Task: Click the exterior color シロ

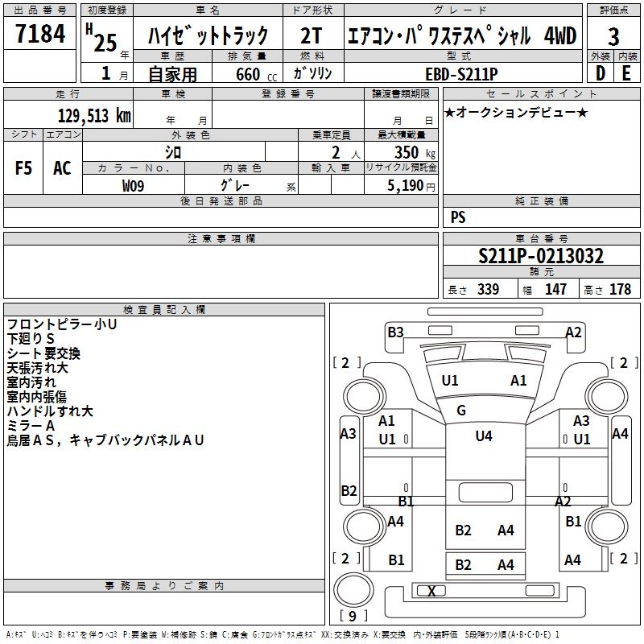Action: click(x=173, y=153)
